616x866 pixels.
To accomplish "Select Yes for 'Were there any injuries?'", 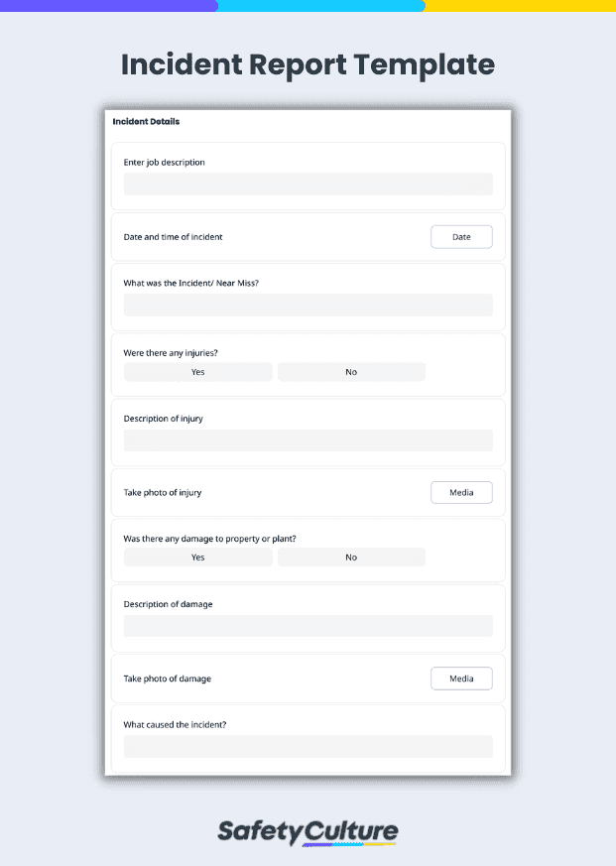I will coord(197,371).
